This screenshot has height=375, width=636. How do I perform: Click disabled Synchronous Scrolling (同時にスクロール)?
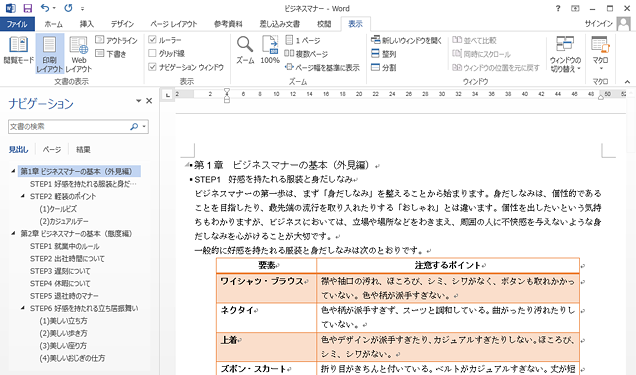pos(481,54)
